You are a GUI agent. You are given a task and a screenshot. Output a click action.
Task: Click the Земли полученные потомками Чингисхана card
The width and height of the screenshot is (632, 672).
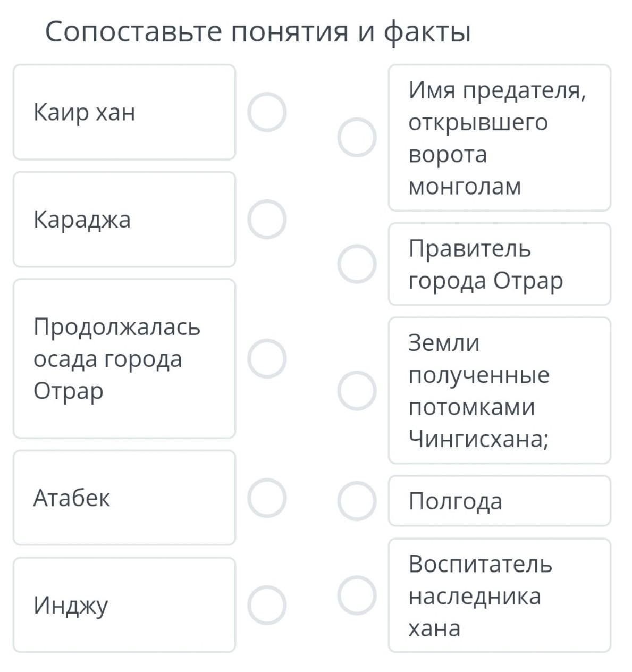(x=499, y=390)
